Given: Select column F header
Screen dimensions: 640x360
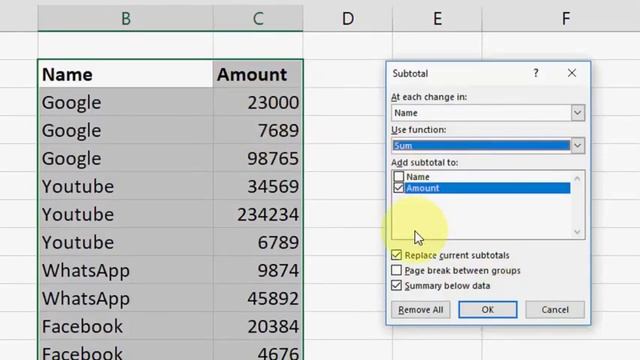Looking at the screenshot, I should point(565,18).
